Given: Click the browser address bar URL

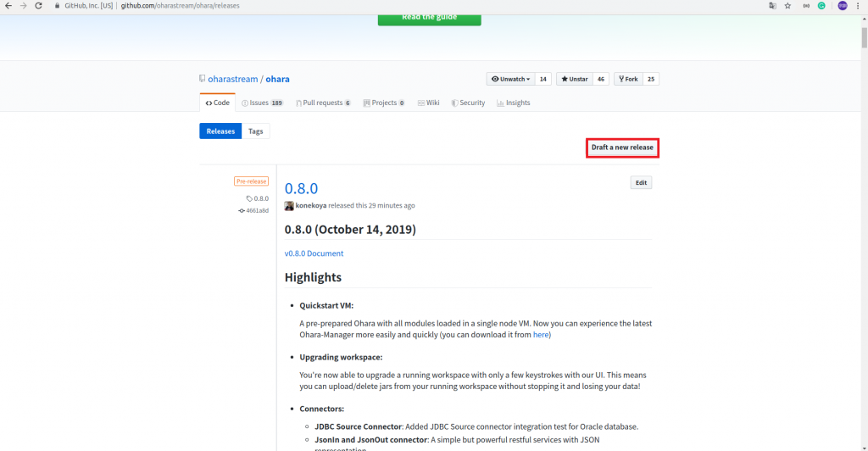Looking at the screenshot, I should (x=181, y=6).
